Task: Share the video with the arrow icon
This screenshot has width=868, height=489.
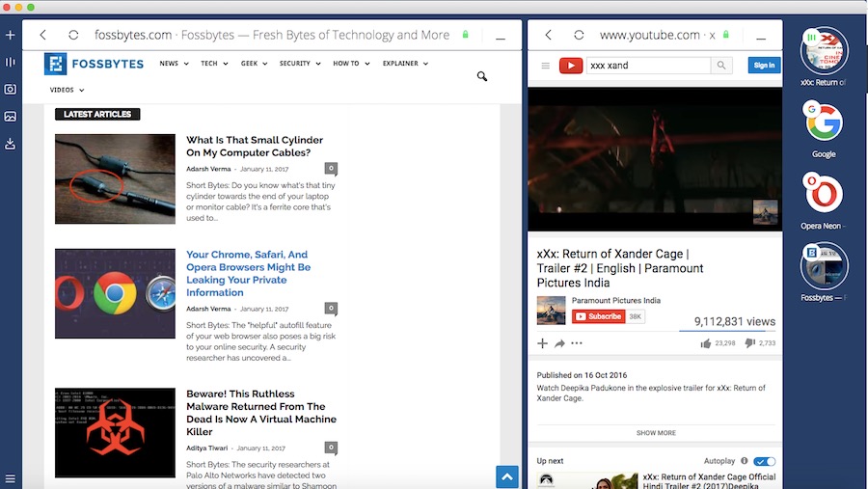Action: pyautogui.click(x=559, y=343)
